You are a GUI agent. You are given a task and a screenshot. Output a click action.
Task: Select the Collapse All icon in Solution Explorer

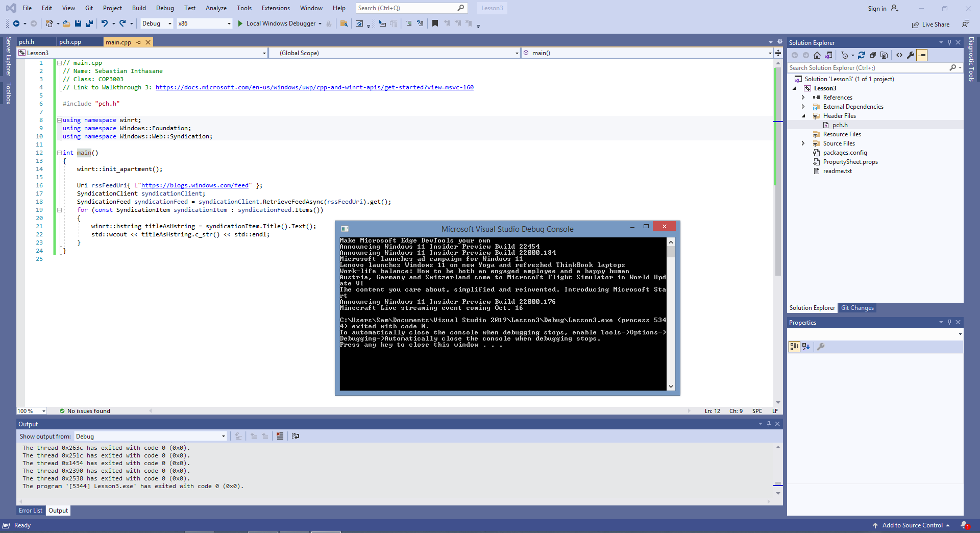point(873,55)
